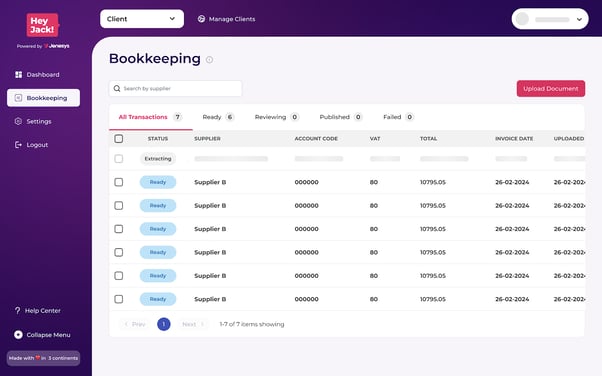The image size is (602, 376).
Task: Click the user avatar circle
Action: 522,19
